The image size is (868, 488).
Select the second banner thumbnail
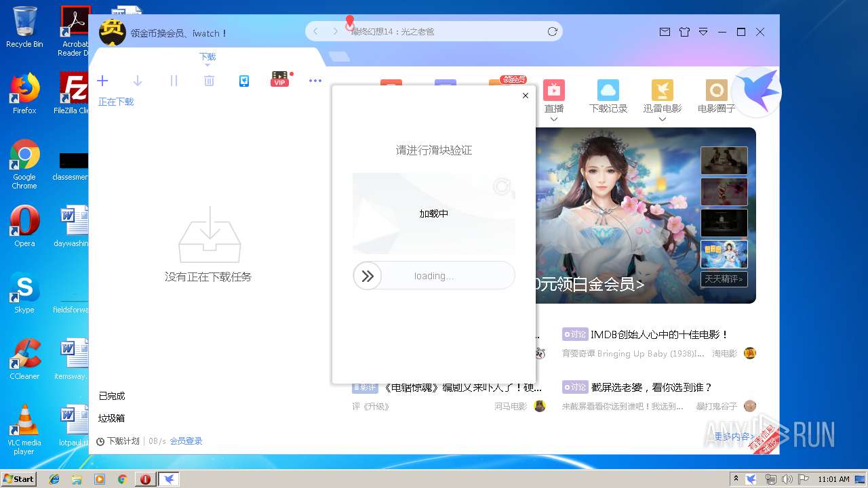(x=724, y=192)
